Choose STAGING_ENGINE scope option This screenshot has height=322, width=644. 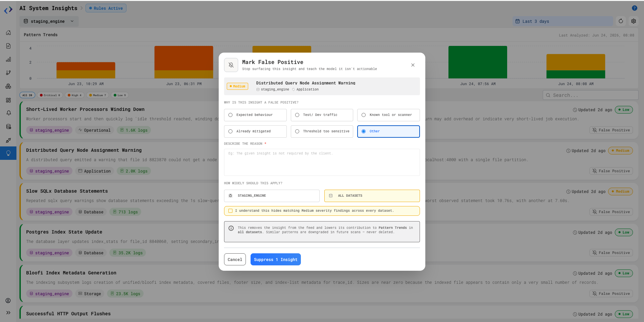(x=272, y=196)
